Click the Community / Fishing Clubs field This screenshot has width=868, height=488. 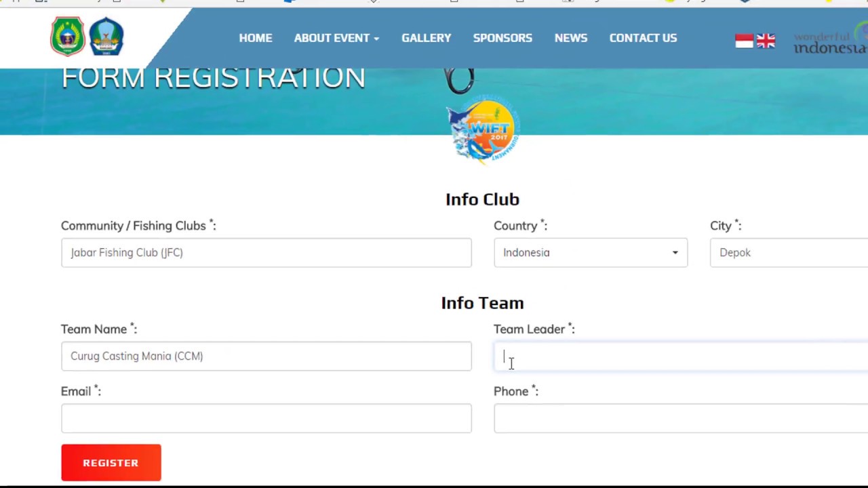pyautogui.click(x=266, y=252)
